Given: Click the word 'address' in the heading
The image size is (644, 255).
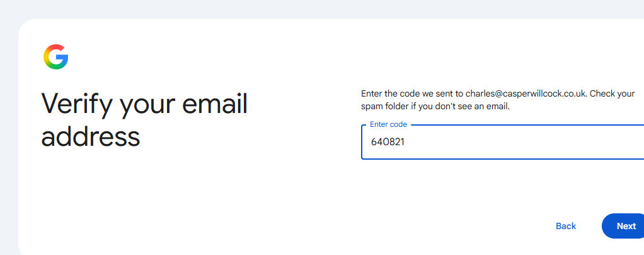Looking at the screenshot, I should (x=90, y=136).
